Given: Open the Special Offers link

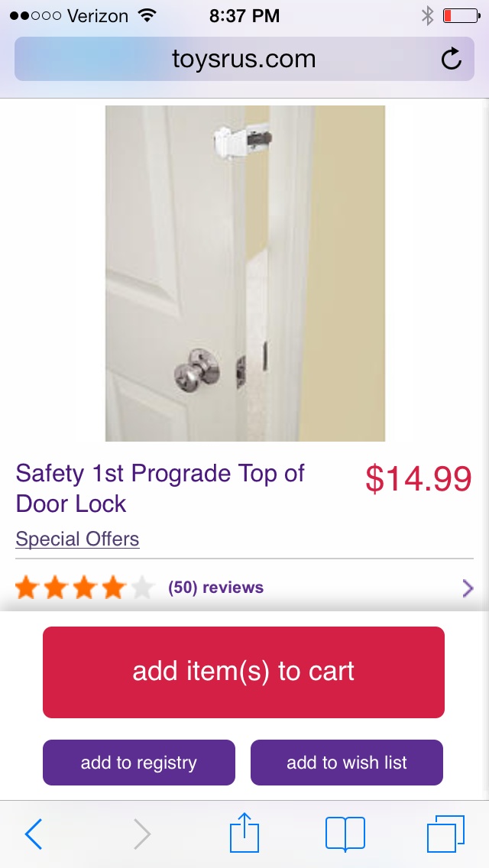Looking at the screenshot, I should point(77,539).
